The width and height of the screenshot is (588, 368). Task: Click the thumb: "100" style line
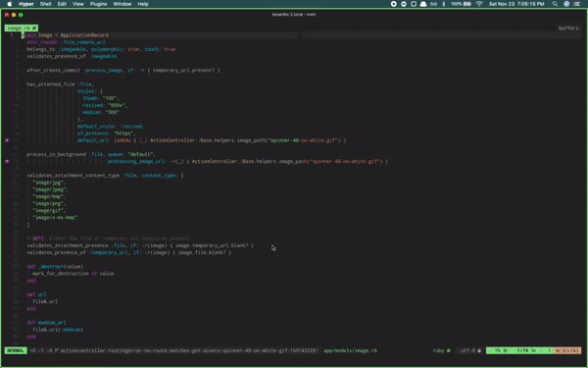[101, 98]
